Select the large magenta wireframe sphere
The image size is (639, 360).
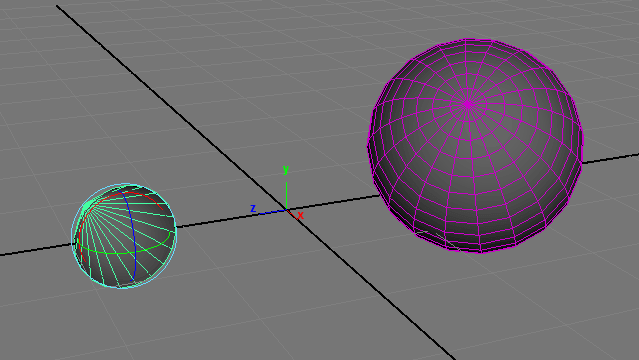click(x=475, y=146)
